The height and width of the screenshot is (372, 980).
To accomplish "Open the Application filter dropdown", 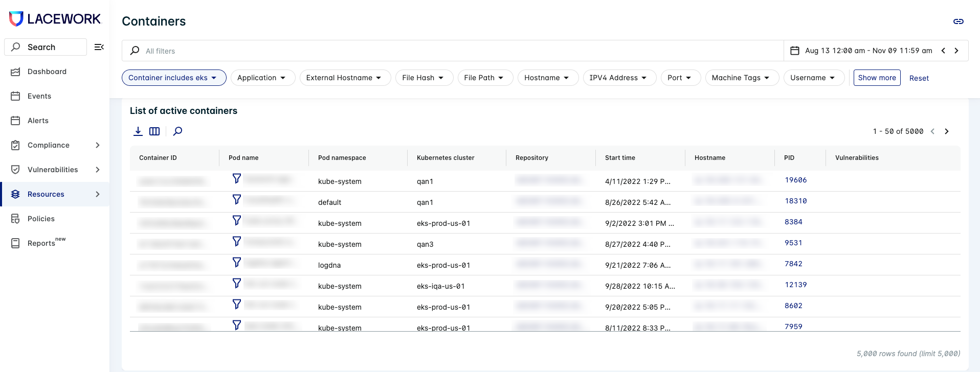I will click(262, 78).
